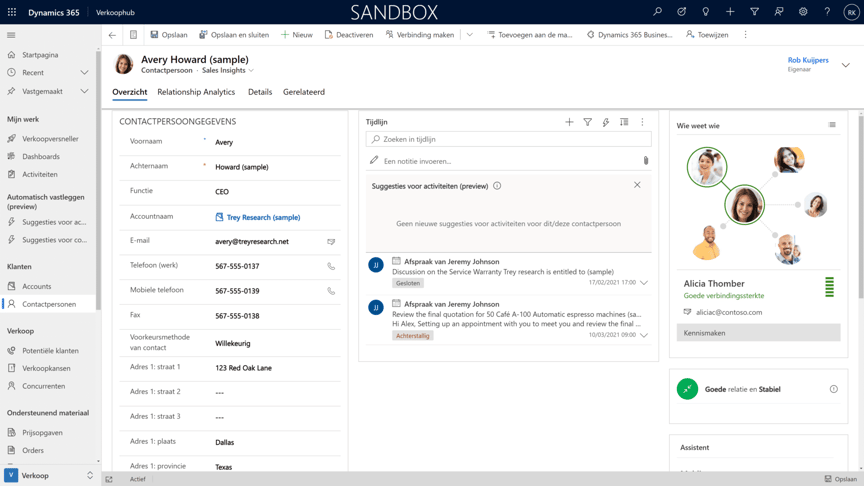Show info for activity suggestions preview
Image resolution: width=864 pixels, height=486 pixels.
pos(497,186)
